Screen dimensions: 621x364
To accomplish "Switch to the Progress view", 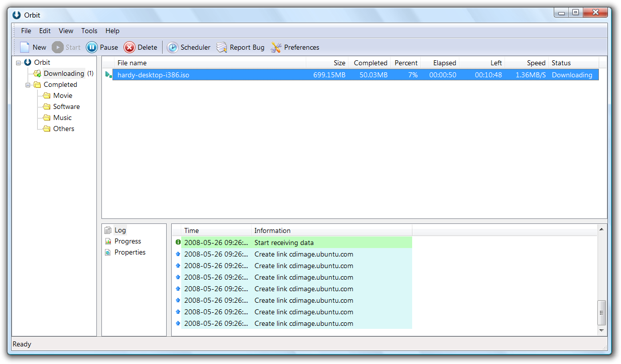I will click(128, 241).
